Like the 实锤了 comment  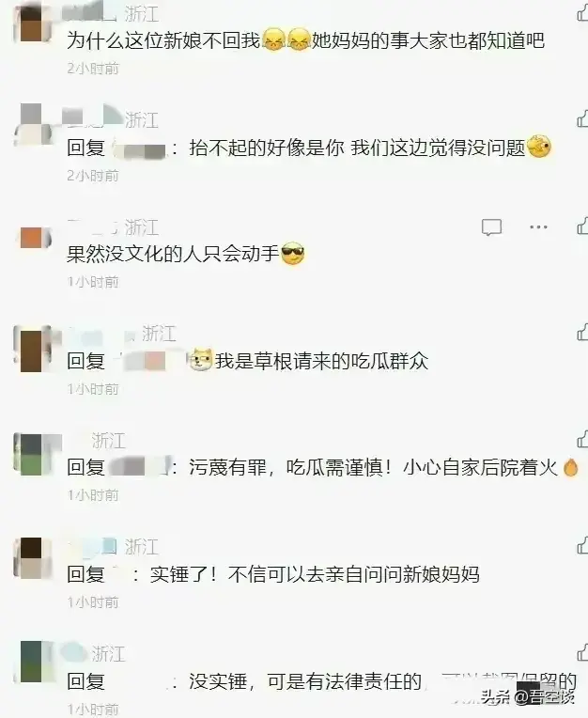point(582,545)
